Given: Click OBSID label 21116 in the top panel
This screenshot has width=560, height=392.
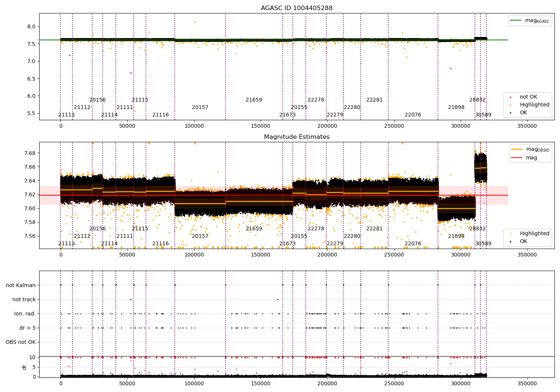Looking at the screenshot, I should 161,115.
